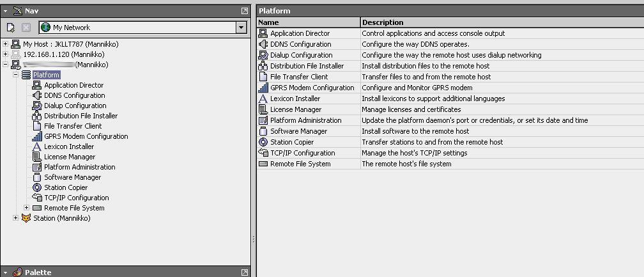This screenshot has width=644, height=277.
Task: Maximize the Nav side bar
Action: [244, 11]
